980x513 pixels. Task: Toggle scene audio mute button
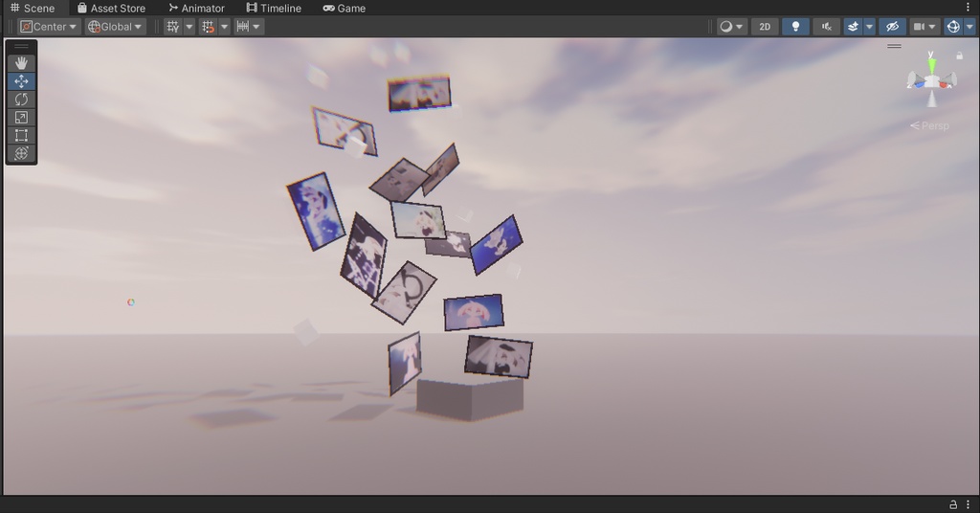point(826,26)
